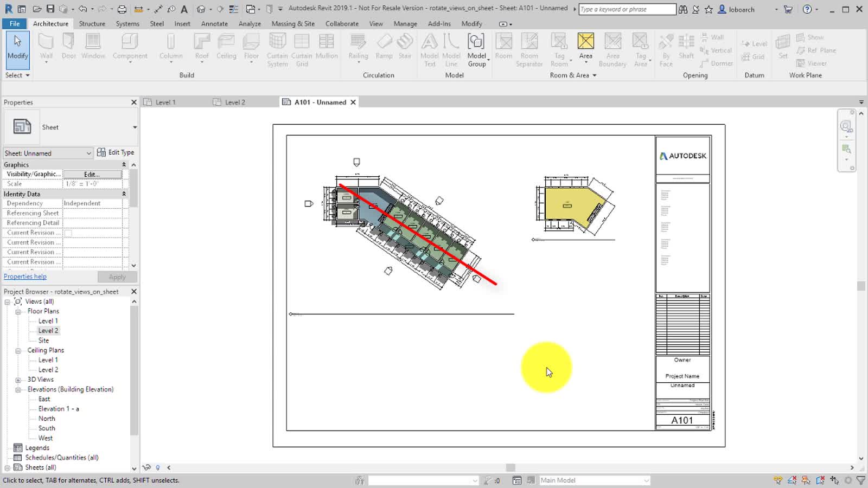The image size is (868, 488).
Task: Close the Properties palette
Action: point(134,102)
